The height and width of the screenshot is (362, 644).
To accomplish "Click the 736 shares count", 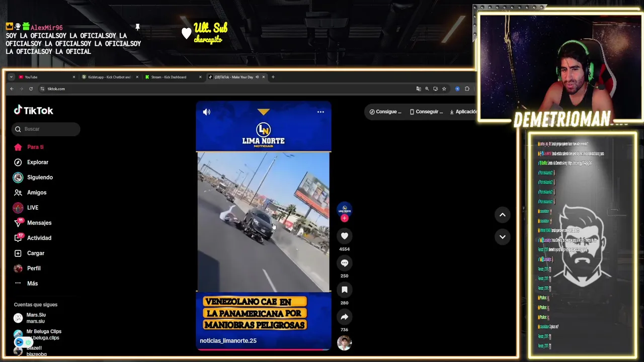I will (345, 330).
